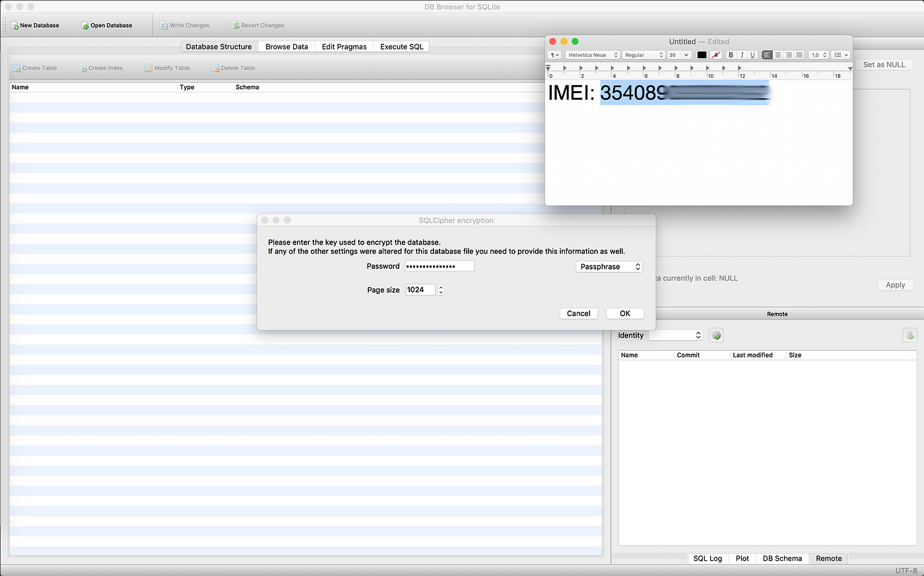Viewport: 924px width, 576px height.
Task: Open the DB Schema tab
Action: (782, 558)
